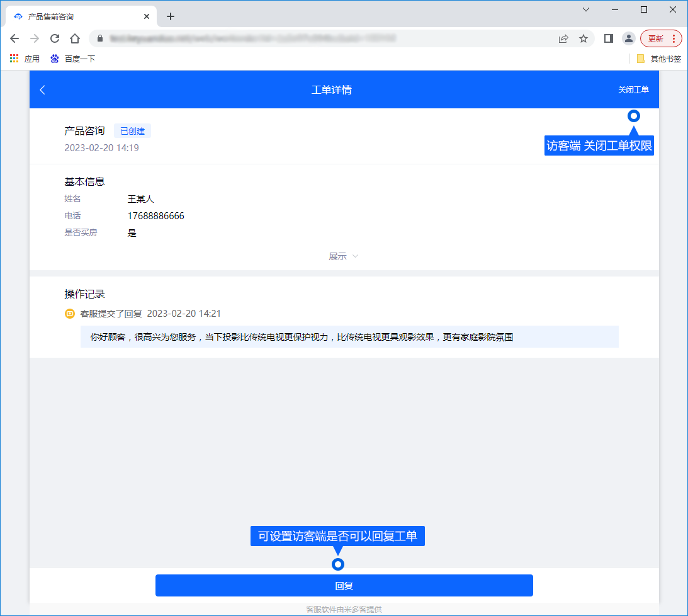The height and width of the screenshot is (616, 688).
Task: Expand more details with 展示 chevron
Action: point(343,256)
